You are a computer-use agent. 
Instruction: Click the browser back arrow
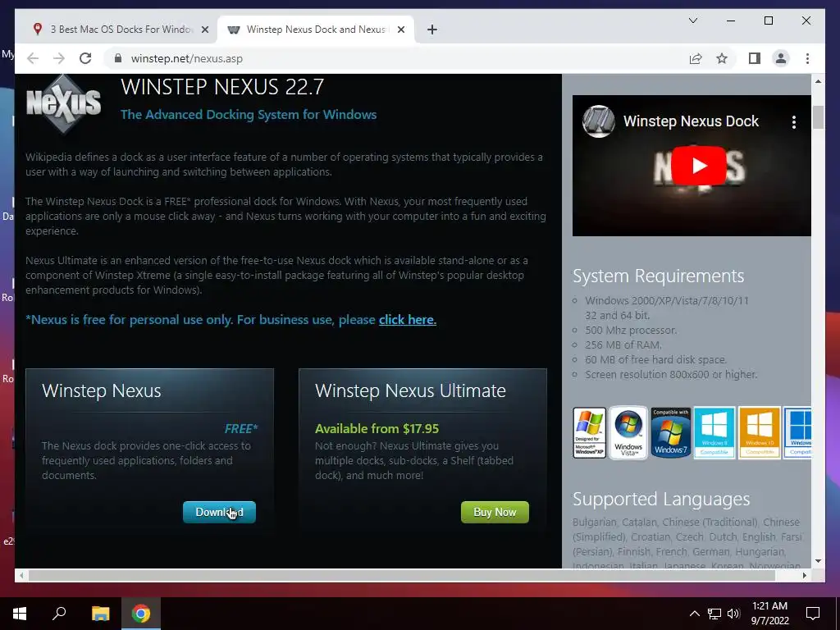[33, 58]
